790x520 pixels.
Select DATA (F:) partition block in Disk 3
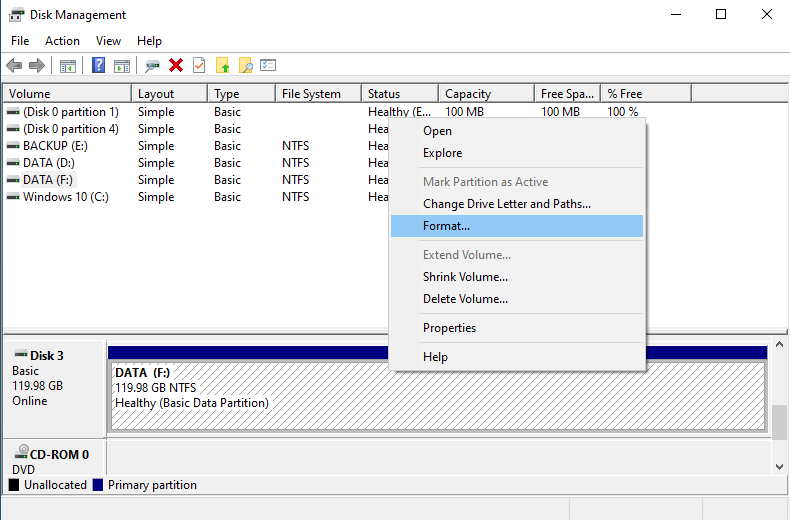point(438,396)
